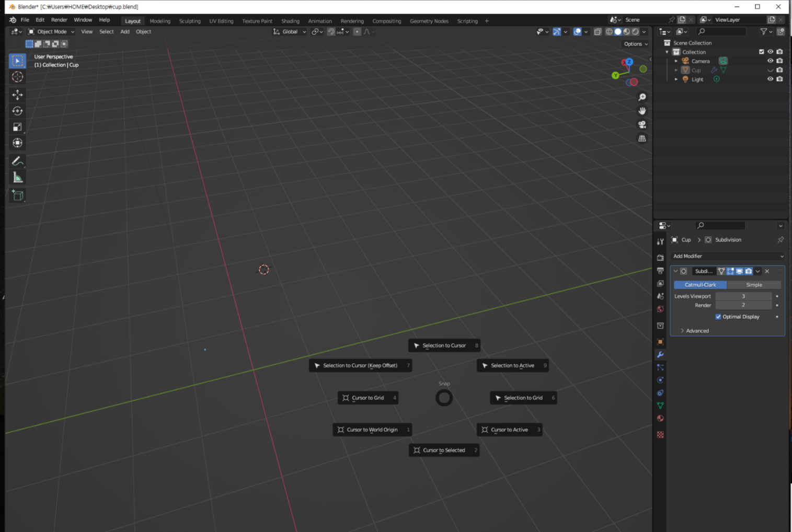Hide the Light in viewport
Image resolution: width=792 pixels, height=532 pixels.
click(x=770, y=79)
